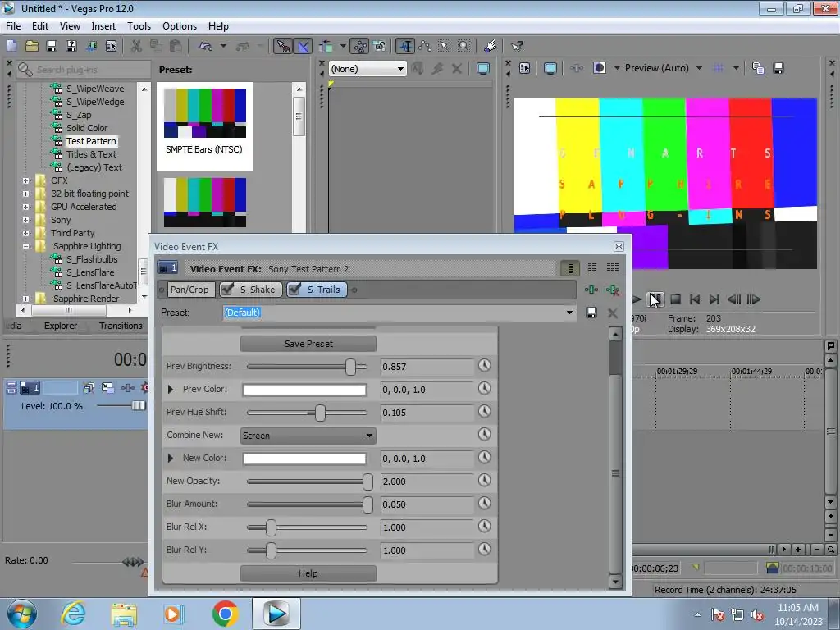Select the Cut scissors icon
The image size is (840, 630).
136,46
